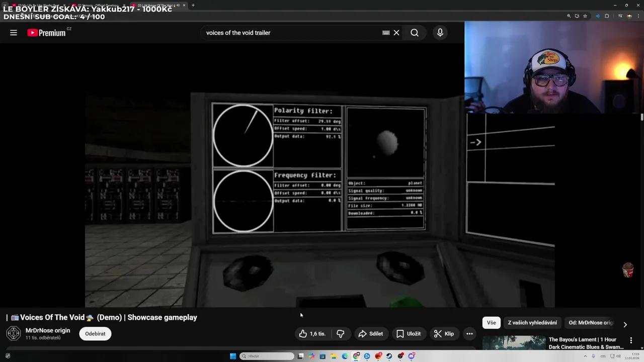
Task: Click the taskbar Hledat search box
Action: coord(267,356)
